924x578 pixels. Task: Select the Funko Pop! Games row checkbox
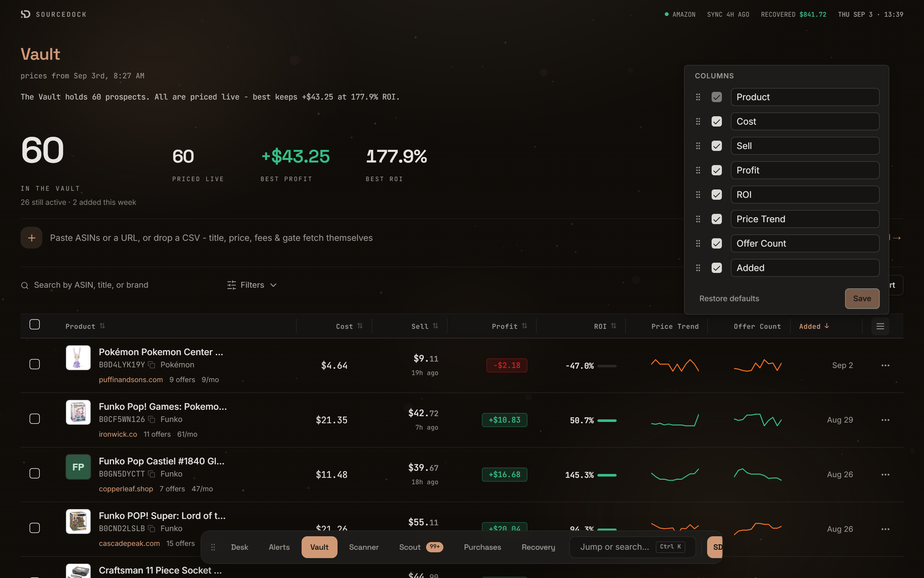[x=35, y=419]
